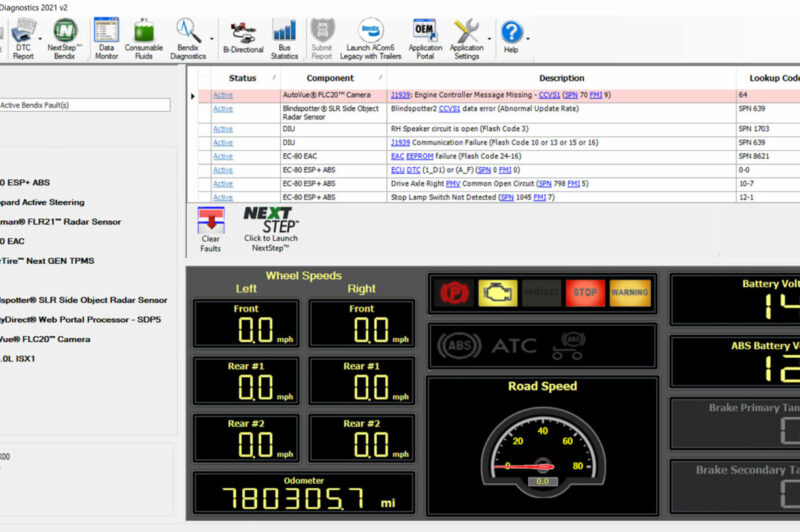Select ESP+ ABS in component list
The image size is (800, 532).
(26, 183)
